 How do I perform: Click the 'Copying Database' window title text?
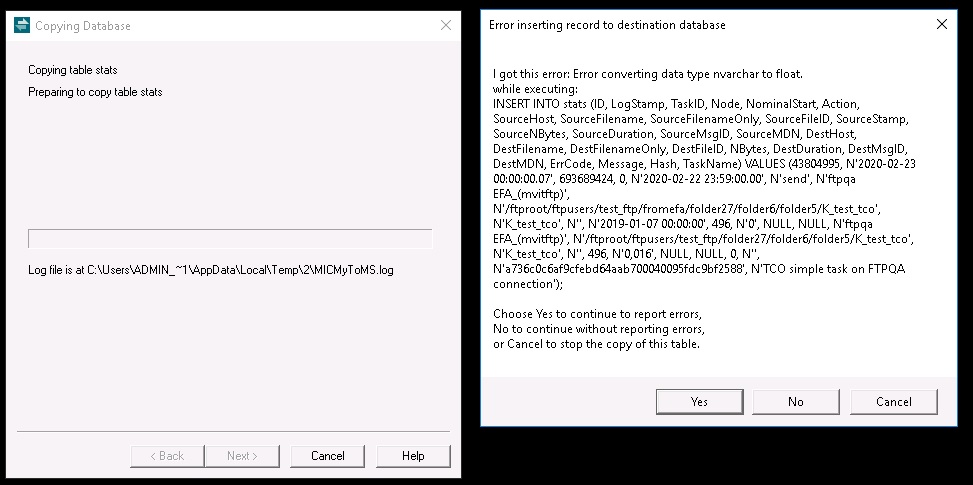83,26
